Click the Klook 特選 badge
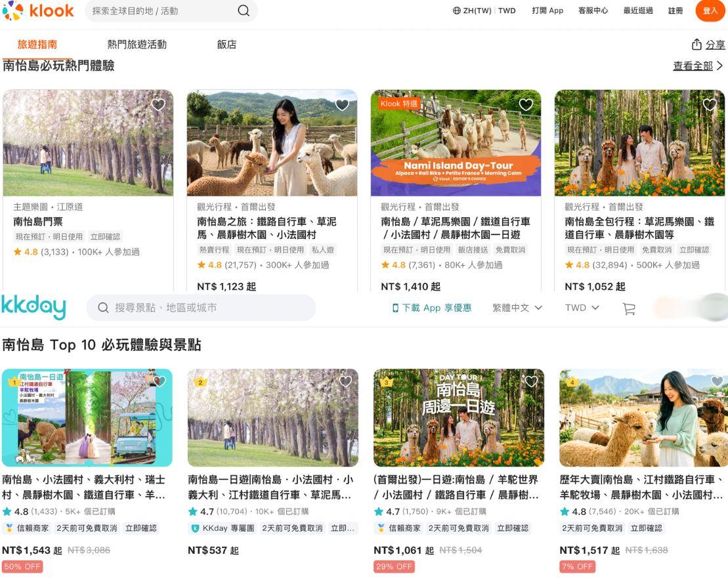728x582 pixels. pyautogui.click(x=399, y=104)
